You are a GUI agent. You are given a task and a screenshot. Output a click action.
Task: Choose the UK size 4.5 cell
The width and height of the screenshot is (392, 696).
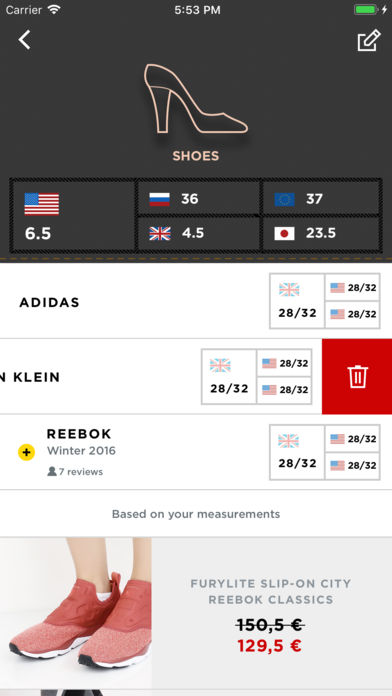click(x=198, y=233)
